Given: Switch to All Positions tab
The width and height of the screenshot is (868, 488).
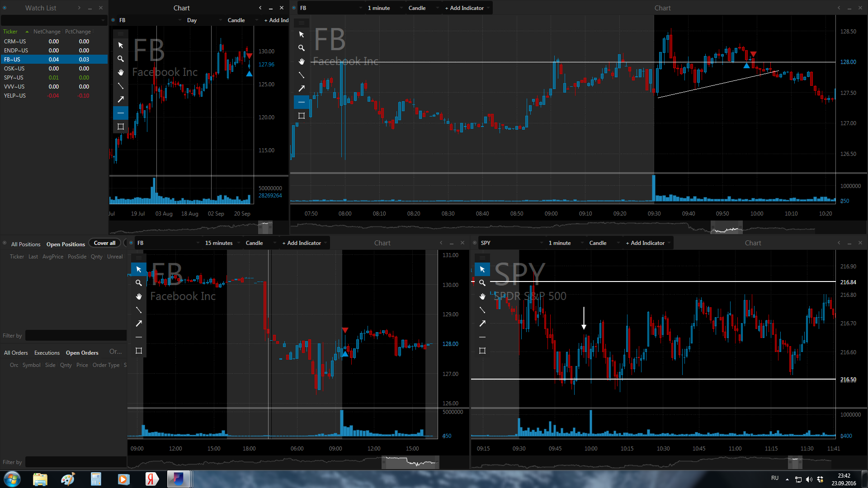Looking at the screenshot, I should (26, 244).
